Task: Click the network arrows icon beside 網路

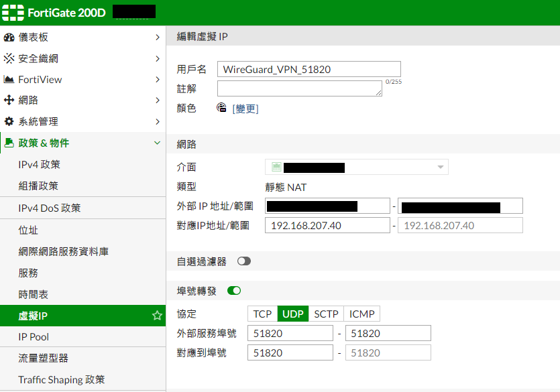Action: [x=9, y=101]
